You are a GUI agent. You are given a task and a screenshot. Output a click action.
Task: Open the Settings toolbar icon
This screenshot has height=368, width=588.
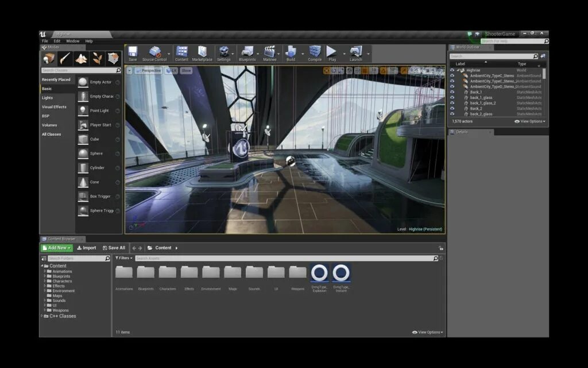pos(224,51)
